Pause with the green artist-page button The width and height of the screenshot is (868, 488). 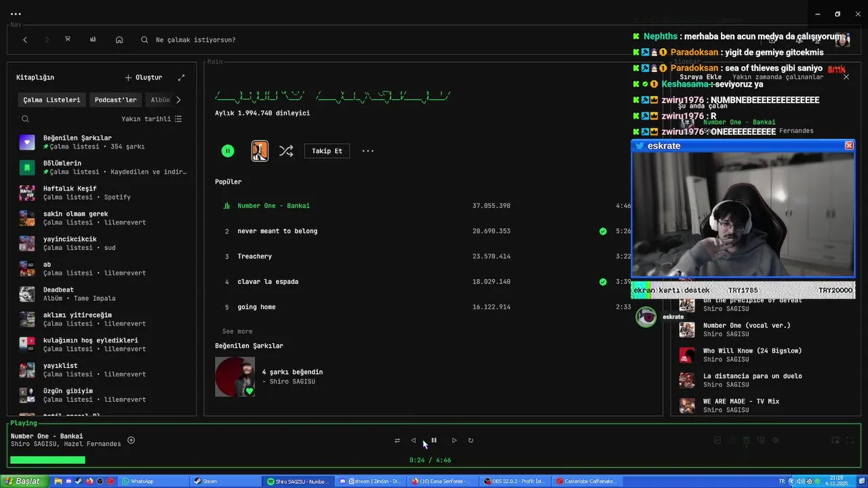228,151
